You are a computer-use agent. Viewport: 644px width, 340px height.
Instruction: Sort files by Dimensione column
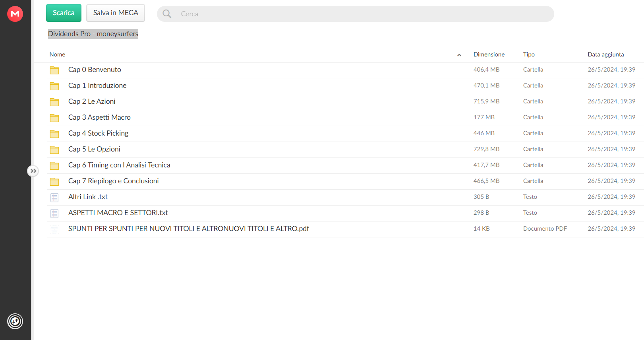pos(489,54)
